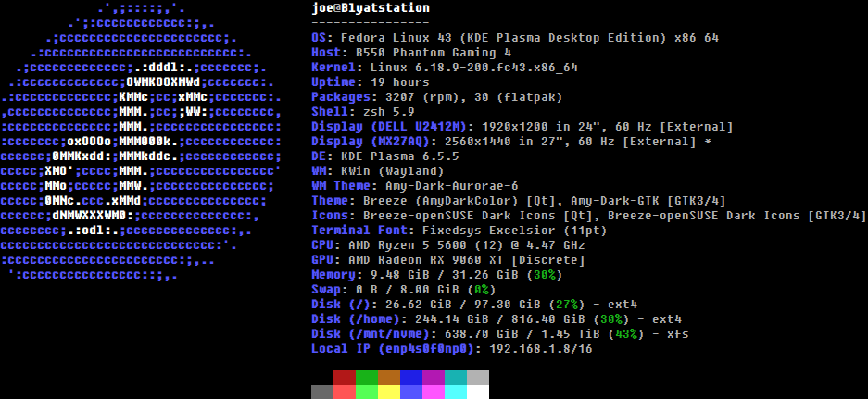The height and width of the screenshot is (399, 868).
Task: Click the 'joe@Blyatstation' title text
Action: pos(371,8)
